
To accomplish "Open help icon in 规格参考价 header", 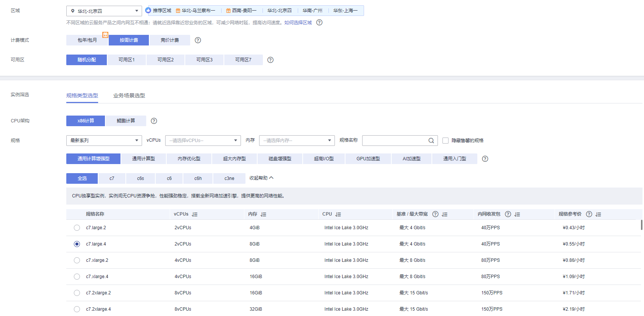I will [x=589, y=214].
